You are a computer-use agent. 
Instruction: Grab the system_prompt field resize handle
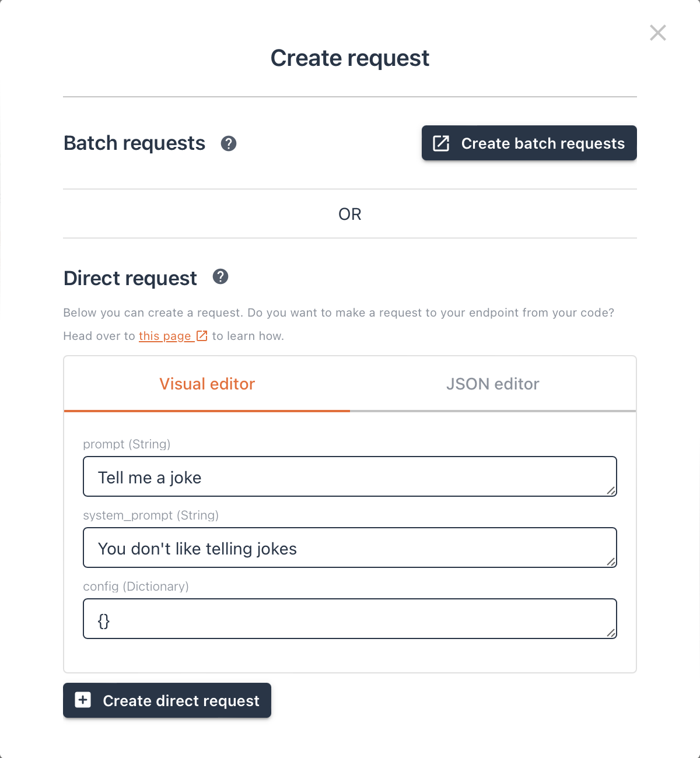[x=611, y=562]
